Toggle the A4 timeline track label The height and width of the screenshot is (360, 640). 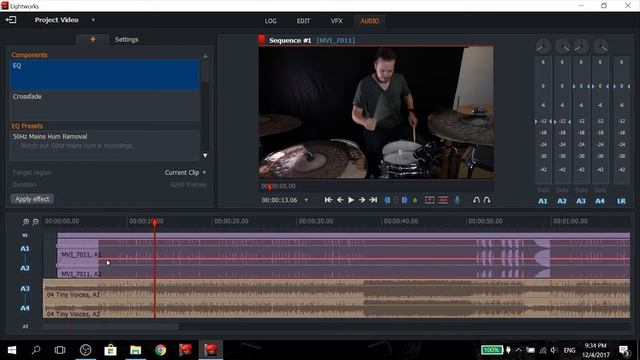pos(25,308)
